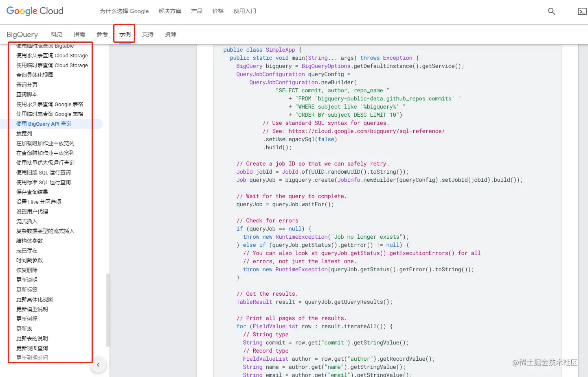Open the 保存查询结果 sample
588x377 pixels.
pos(32,192)
